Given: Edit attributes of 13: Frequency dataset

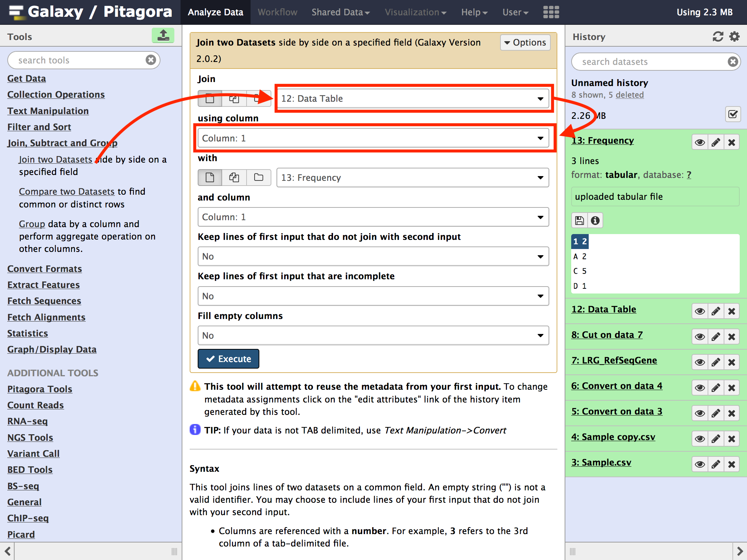Looking at the screenshot, I should pyautogui.click(x=716, y=143).
